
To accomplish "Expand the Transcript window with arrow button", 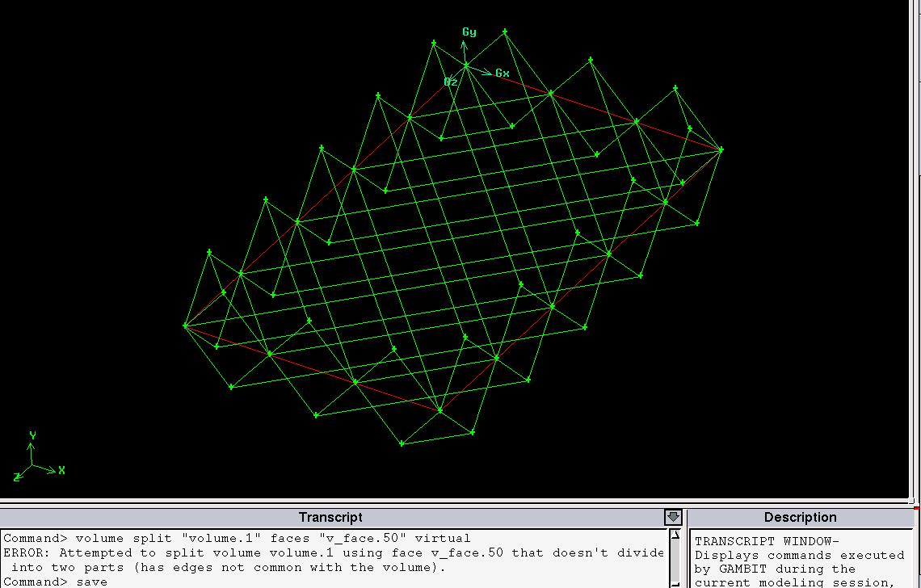I will click(673, 517).
